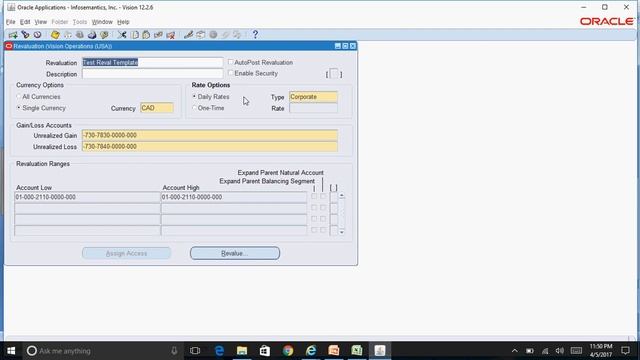The image size is (640, 360).
Task: Click the Revalue... button
Action: (235, 253)
